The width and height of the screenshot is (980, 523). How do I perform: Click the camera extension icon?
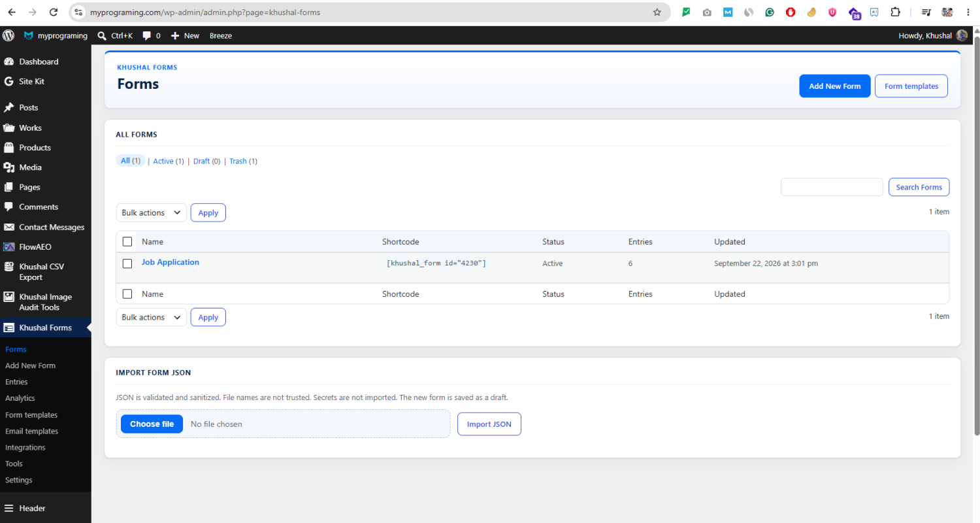click(707, 12)
